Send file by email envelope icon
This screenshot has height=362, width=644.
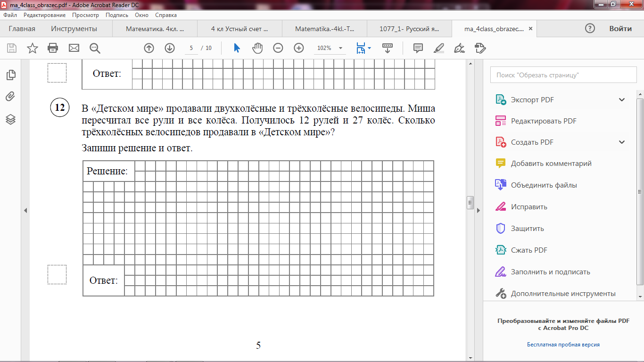click(x=74, y=48)
